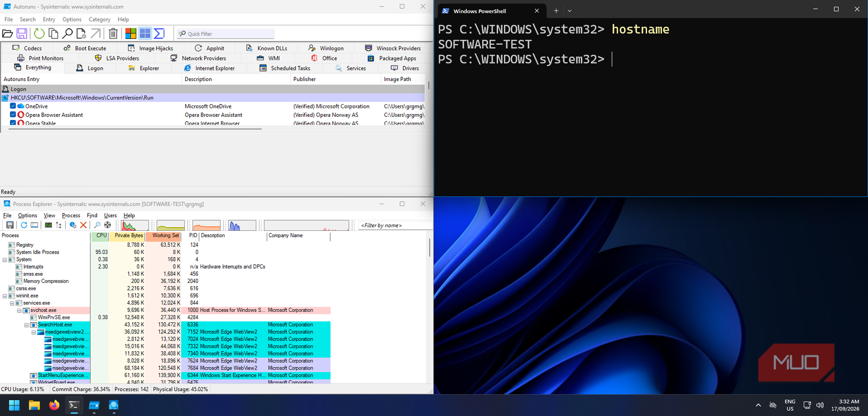Click the CPU usage mini graph
Image resolution: width=868 pixels, height=416 pixels.
pyautogui.click(x=135, y=226)
